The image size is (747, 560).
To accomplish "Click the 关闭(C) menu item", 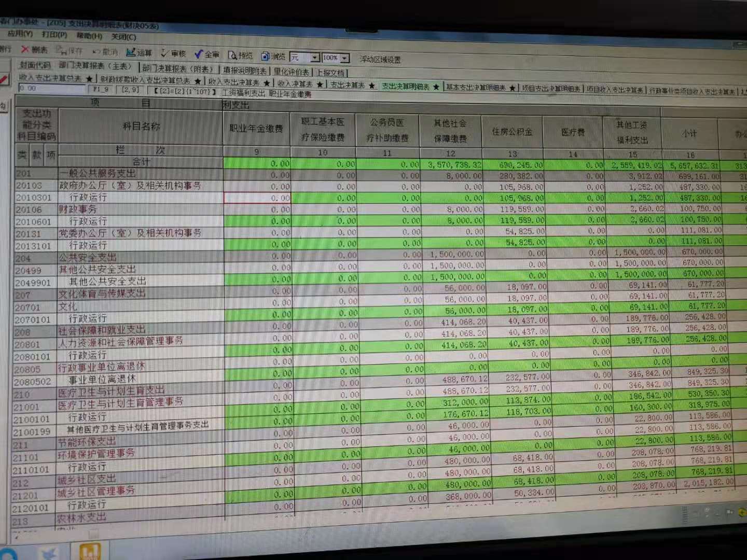I will (x=123, y=37).
